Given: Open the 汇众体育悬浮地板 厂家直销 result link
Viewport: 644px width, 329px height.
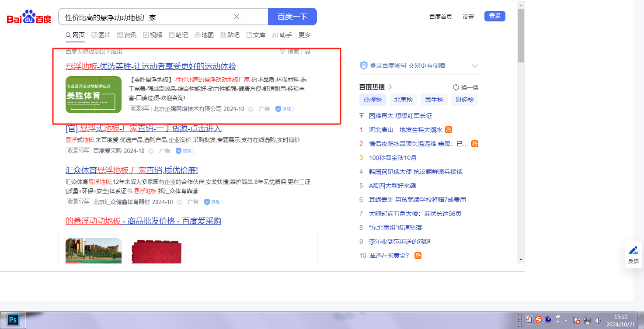Looking at the screenshot, I should [132, 170].
